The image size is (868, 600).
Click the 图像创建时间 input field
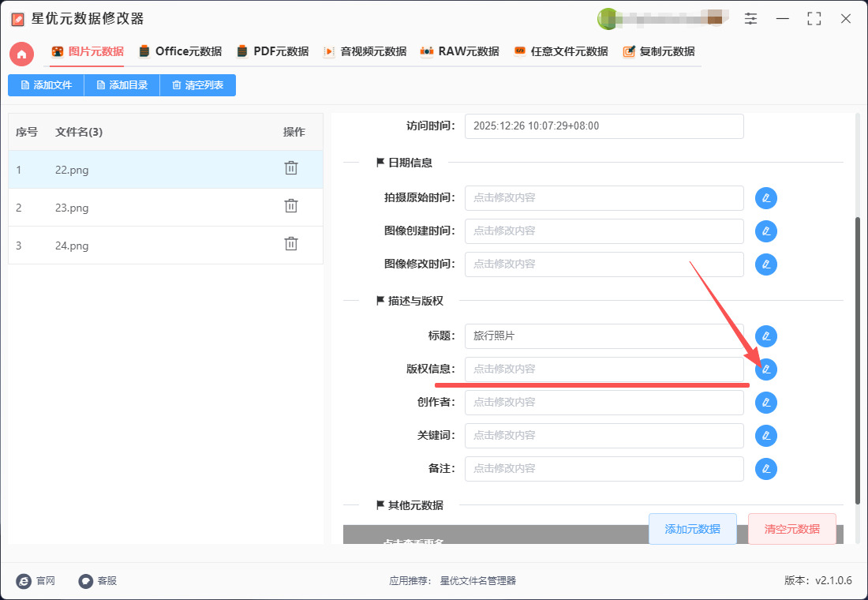(604, 231)
